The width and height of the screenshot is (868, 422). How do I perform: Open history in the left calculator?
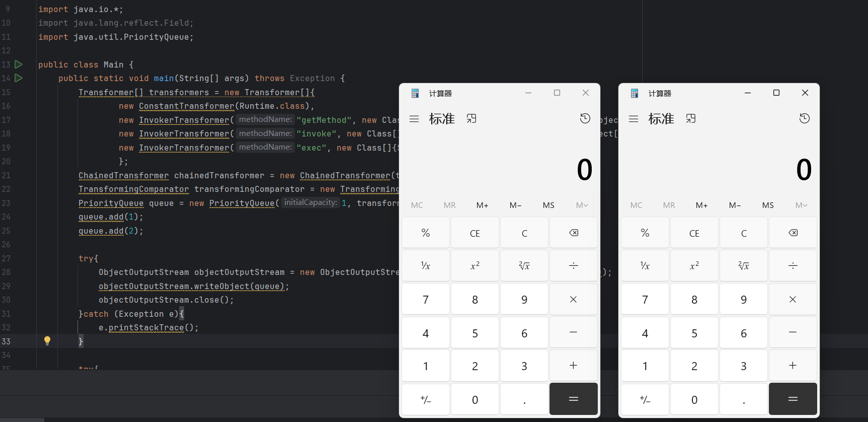[x=585, y=119]
